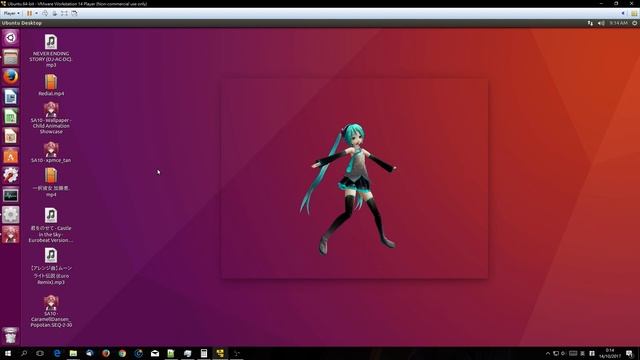Open the VMware notes icon at toolbar right
Viewport: 640px width, 360px height.
pos(634,13)
